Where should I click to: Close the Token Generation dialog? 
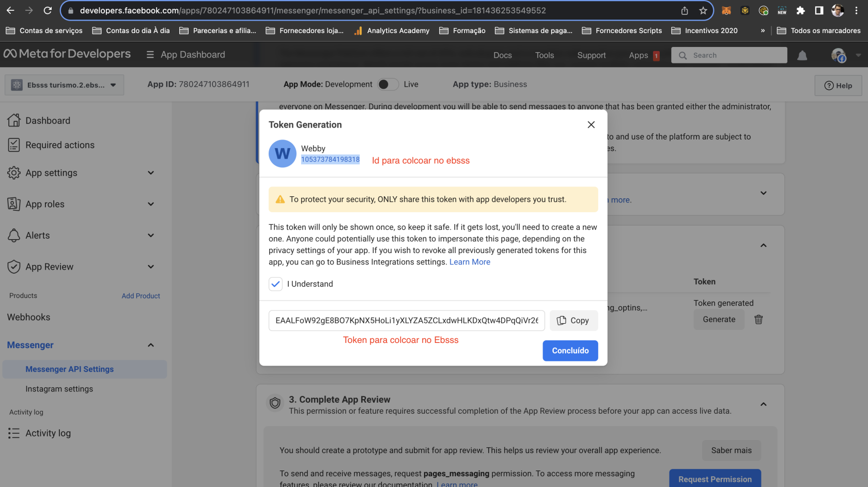tap(591, 124)
